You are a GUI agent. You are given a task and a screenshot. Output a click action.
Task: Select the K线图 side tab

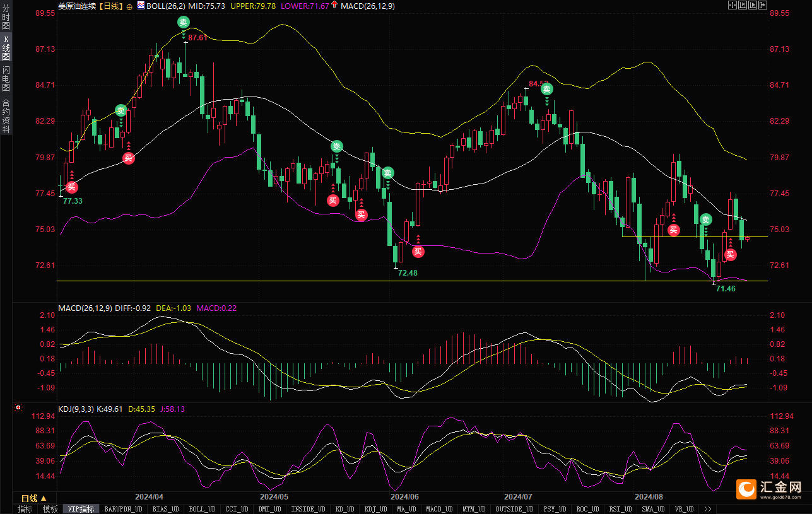6,49
